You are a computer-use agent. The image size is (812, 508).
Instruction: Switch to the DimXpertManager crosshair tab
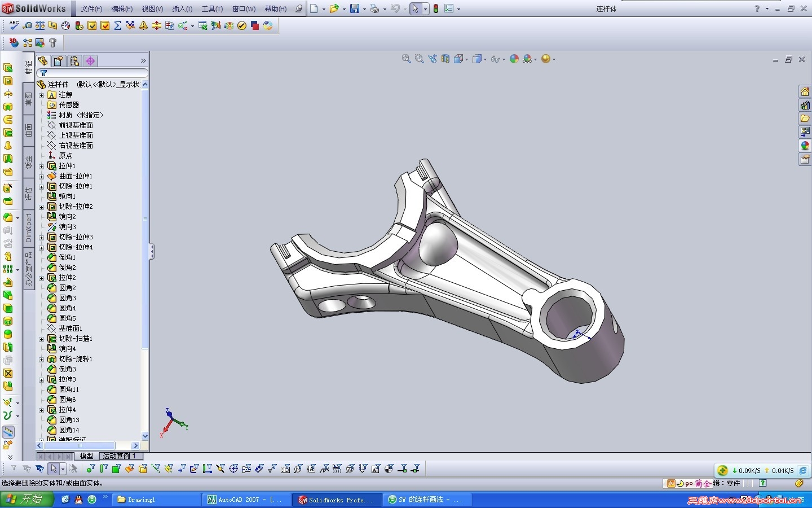pos(90,60)
